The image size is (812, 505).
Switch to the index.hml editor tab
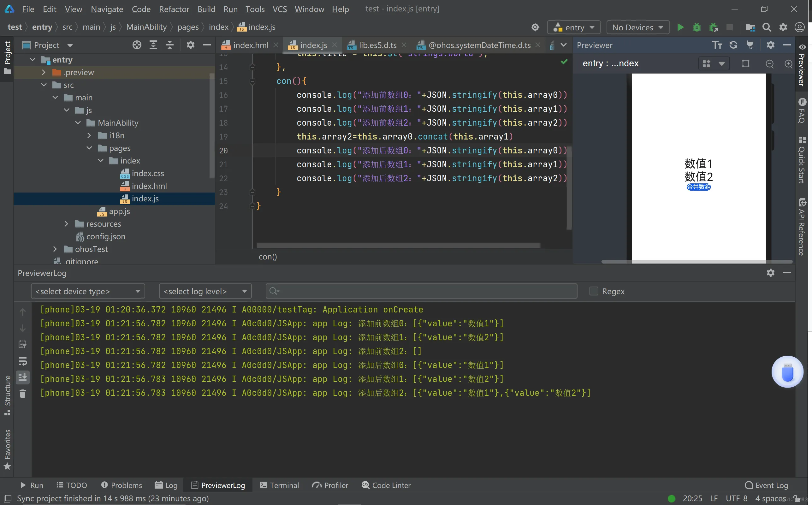(x=250, y=45)
